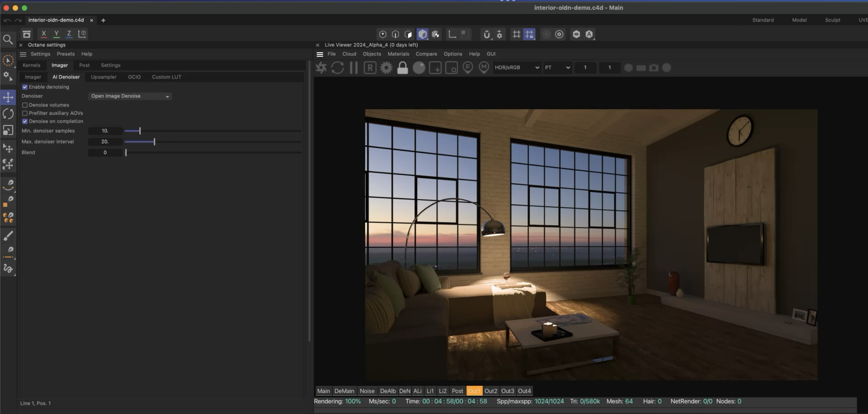Select the Rotate tool in left sidebar
Image resolution: width=868 pixels, height=414 pixels.
8,114
